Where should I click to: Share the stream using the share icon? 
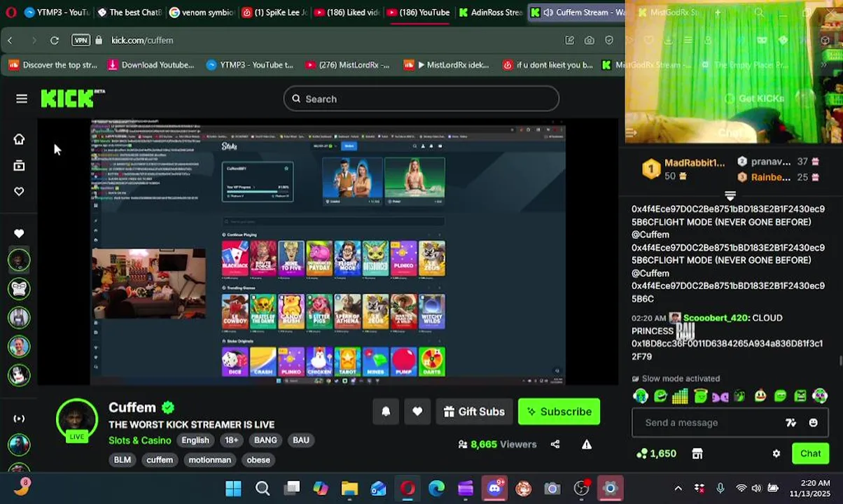tap(555, 444)
